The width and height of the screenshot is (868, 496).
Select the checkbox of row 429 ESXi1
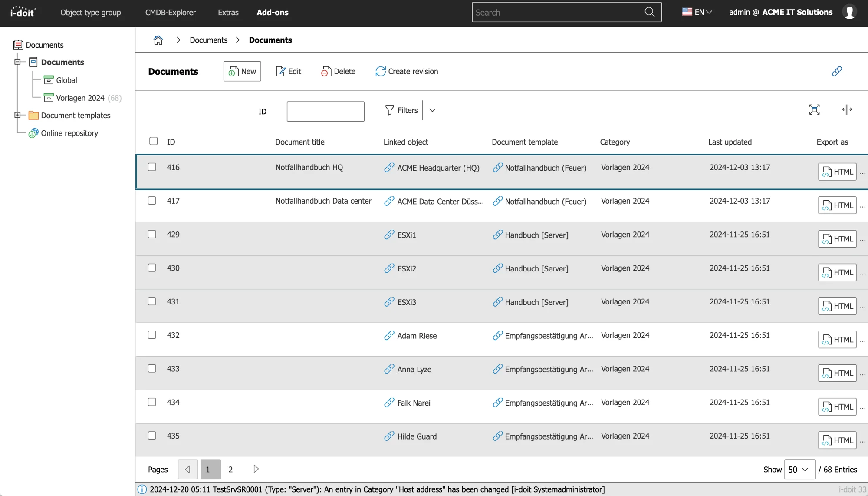152,234
